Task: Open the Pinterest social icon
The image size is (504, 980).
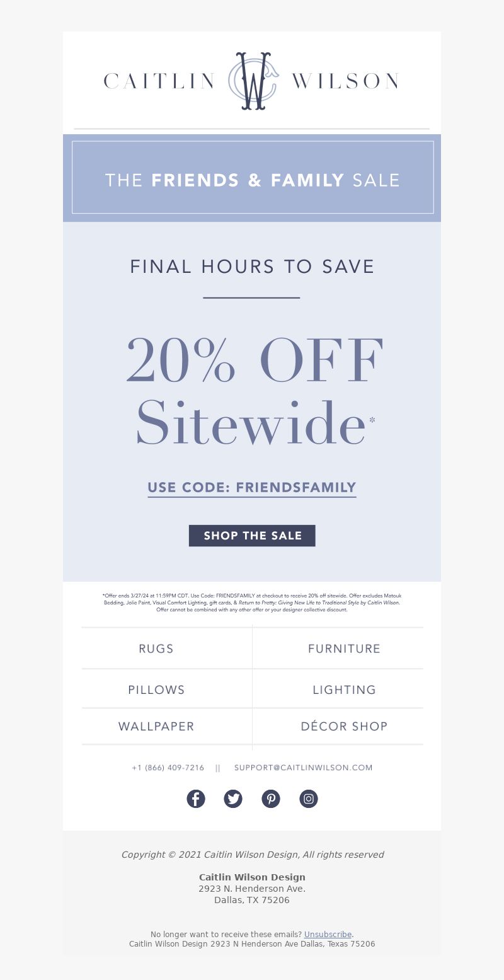Action: coord(271,798)
